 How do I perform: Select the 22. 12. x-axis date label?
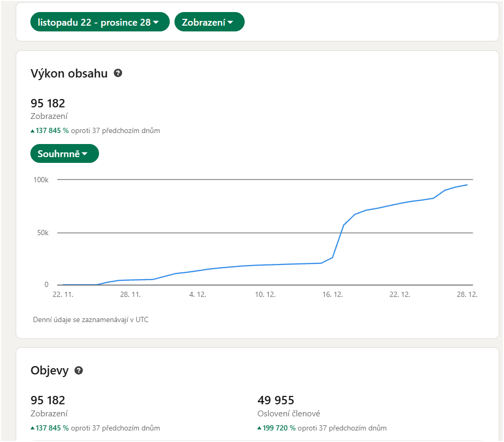pyautogui.click(x=399, y=295)
